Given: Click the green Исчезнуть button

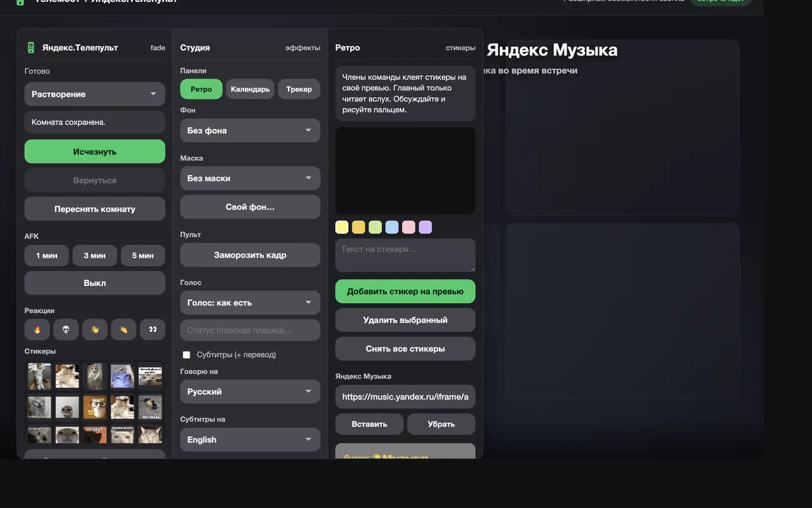Looking at the screenshot, I should (x=95, y=152).
